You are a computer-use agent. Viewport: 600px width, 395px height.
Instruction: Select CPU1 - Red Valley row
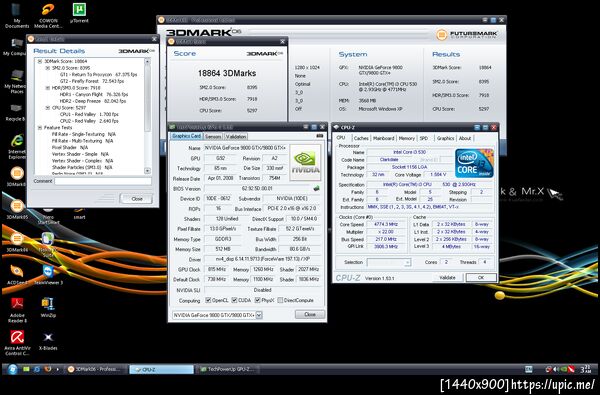click(x=89, y=114)
